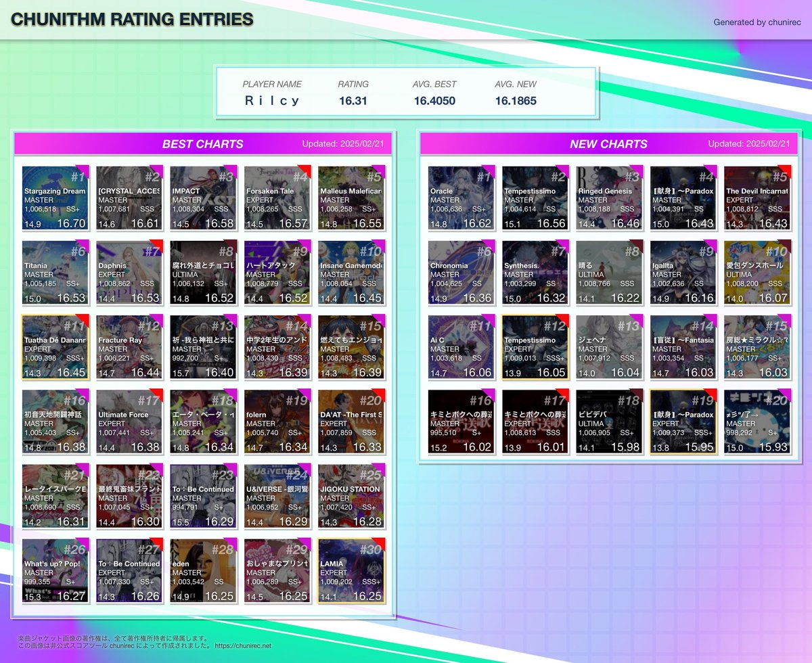Select the LAMIA EXPERT card

[x=351, y=570]
